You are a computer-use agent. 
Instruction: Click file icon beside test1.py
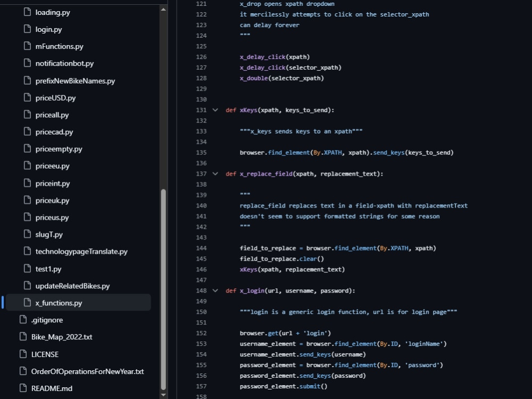point(28,269)
